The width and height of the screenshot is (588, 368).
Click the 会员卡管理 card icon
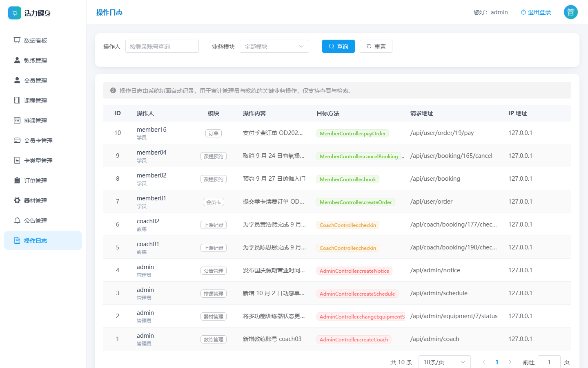point(17,140)
